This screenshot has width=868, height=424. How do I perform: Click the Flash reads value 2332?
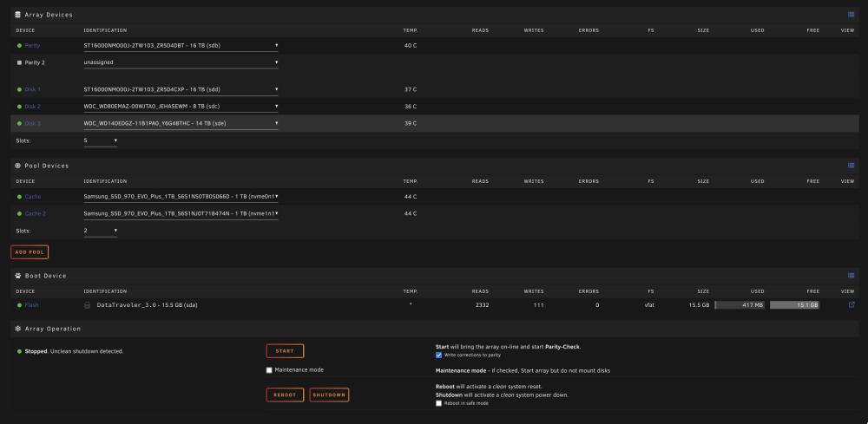pyautogui.click(x=482, y=304)
